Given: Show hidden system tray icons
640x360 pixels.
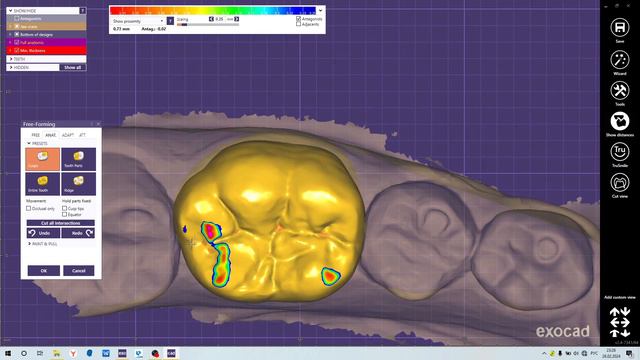Looking at the screenshot, I should coord(544,353).
